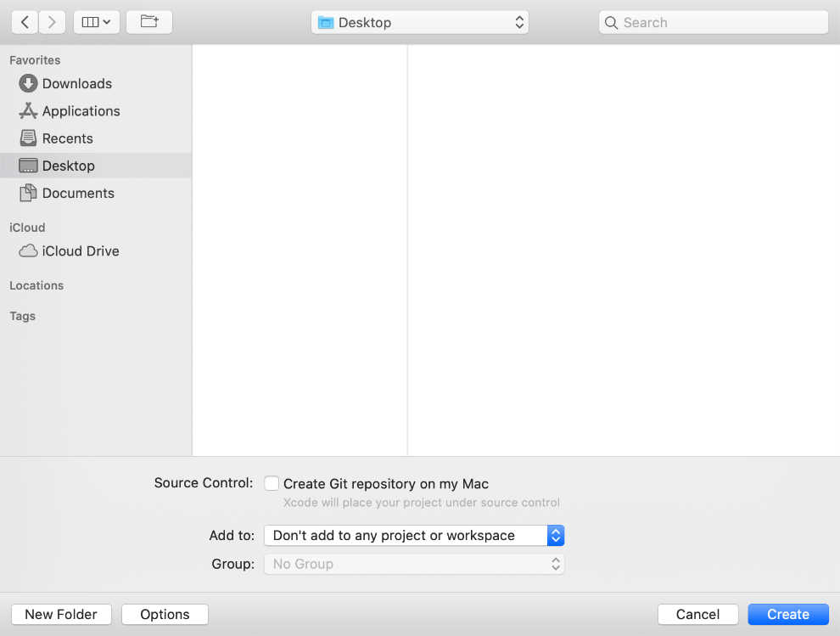
Task: Click the disabled Group dropdown
Action: tap(414, 564)
